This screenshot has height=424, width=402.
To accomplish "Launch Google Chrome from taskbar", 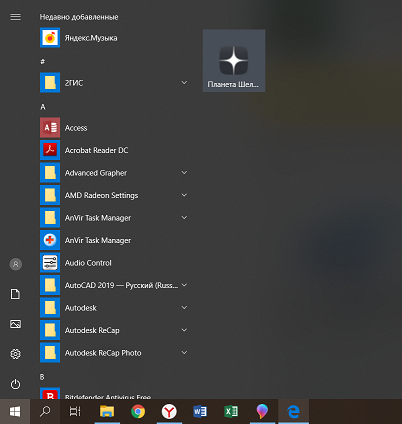I will click(138, 412).
